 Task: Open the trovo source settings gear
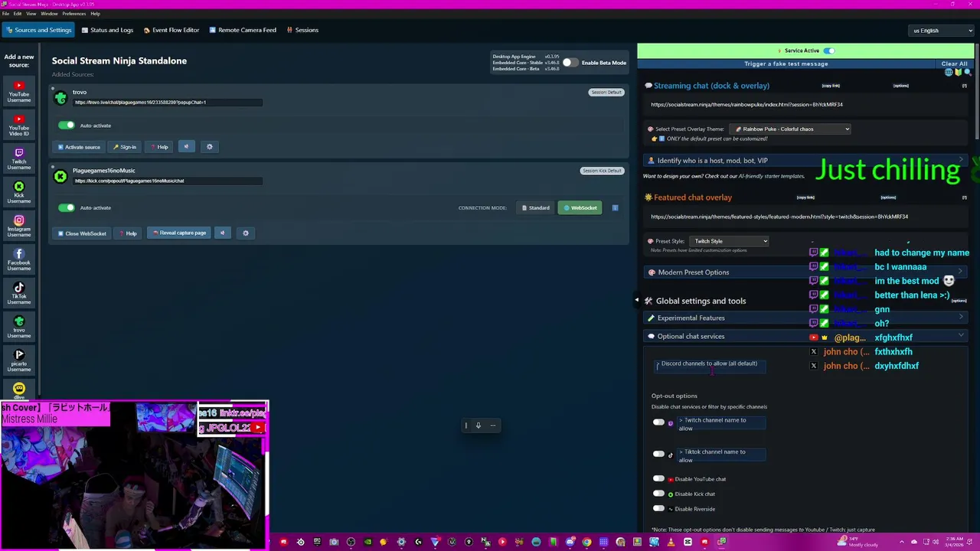tap(209, 146)
